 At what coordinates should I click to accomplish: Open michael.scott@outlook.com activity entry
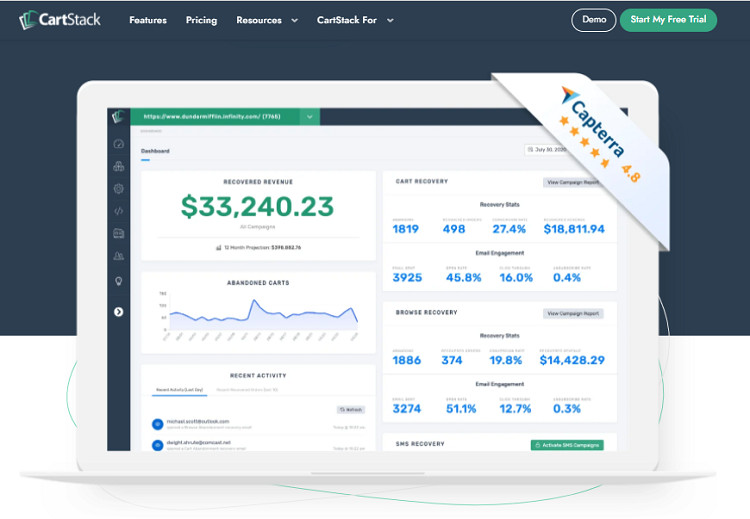(259, 424)
